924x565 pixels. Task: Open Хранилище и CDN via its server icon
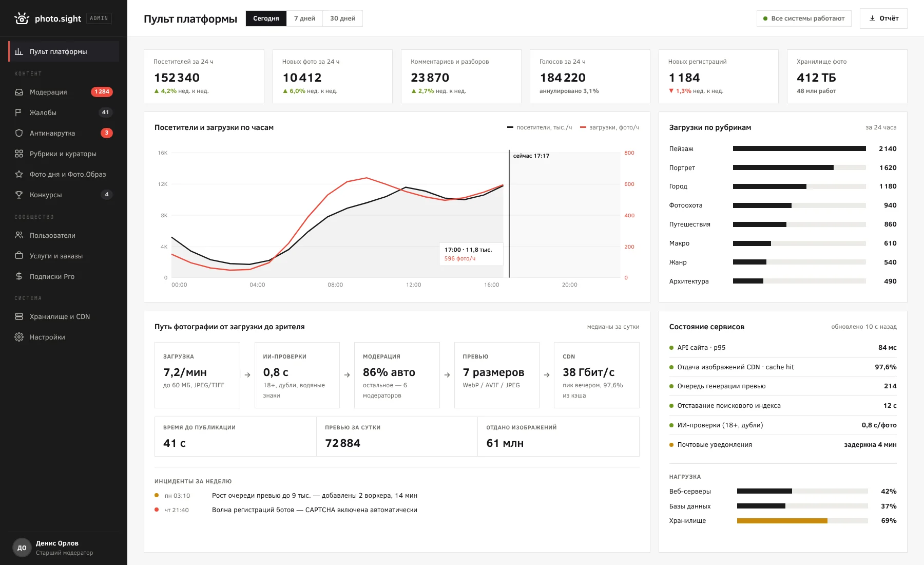(19, 316)
